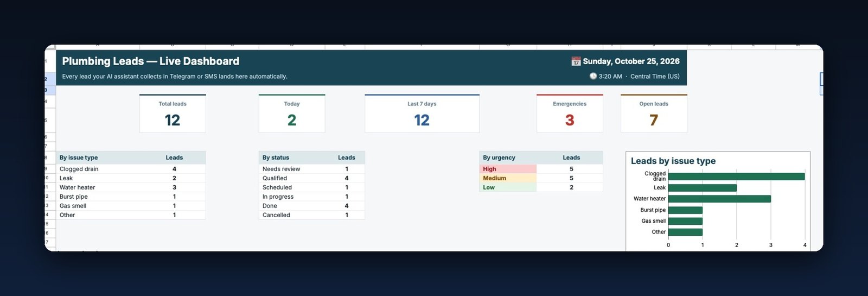Click the calendar icon beside the date

click(x=576, y=61)
